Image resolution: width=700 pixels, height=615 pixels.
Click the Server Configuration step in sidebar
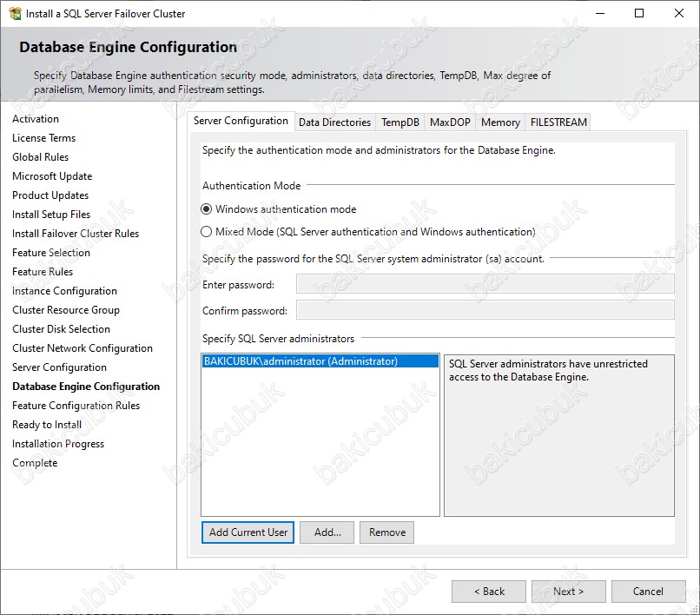pos(59,367)
